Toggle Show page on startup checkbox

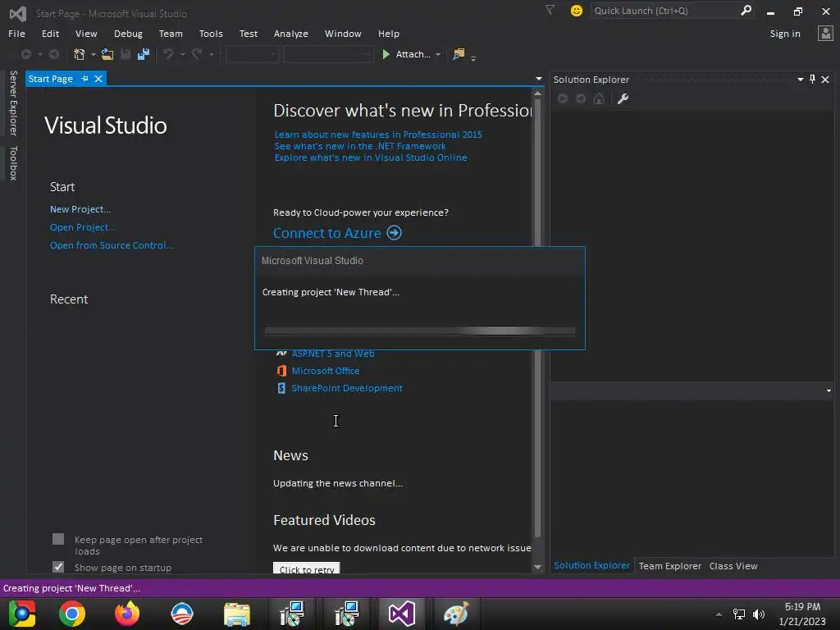(58, 566)
